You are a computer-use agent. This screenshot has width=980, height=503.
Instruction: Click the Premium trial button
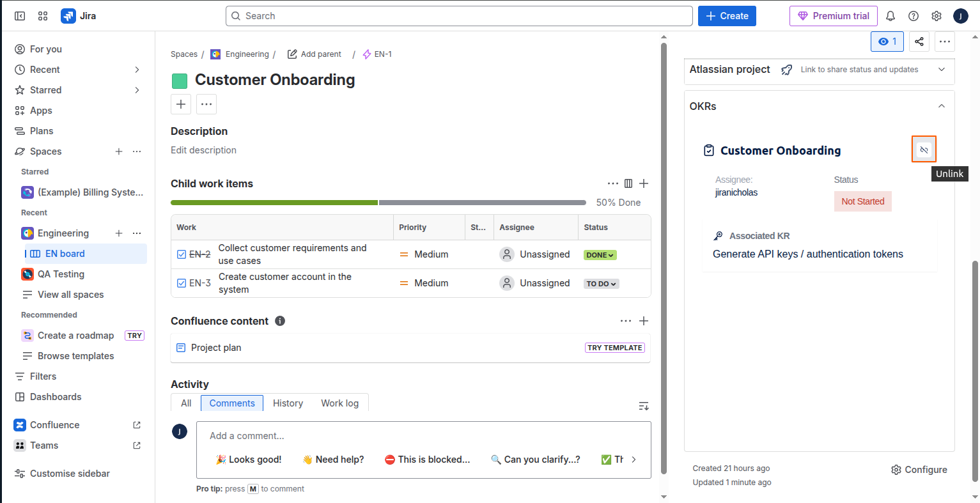pyautogui.click(x=834, y=16)
